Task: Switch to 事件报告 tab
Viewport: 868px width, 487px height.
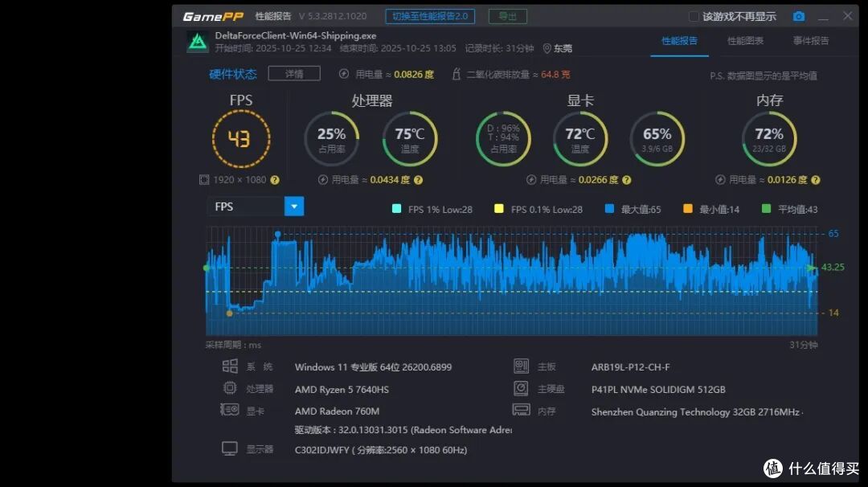Action: (811, 41)
